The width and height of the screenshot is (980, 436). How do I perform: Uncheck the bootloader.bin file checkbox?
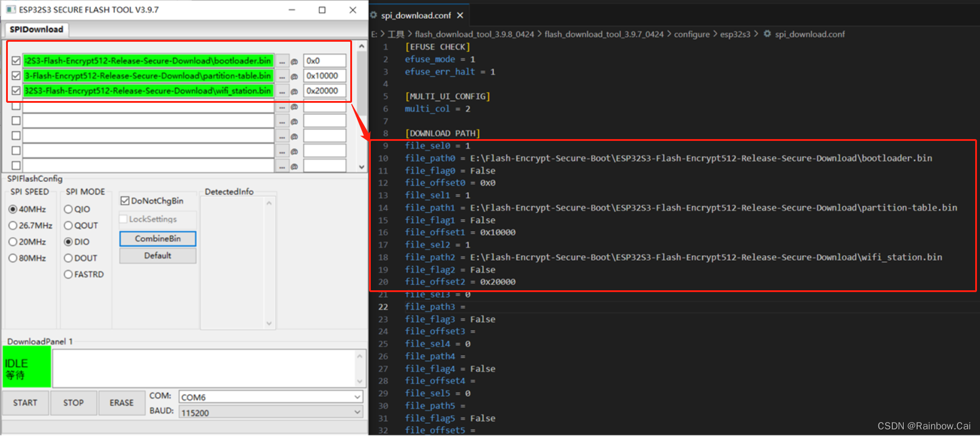tap(16, 61)
